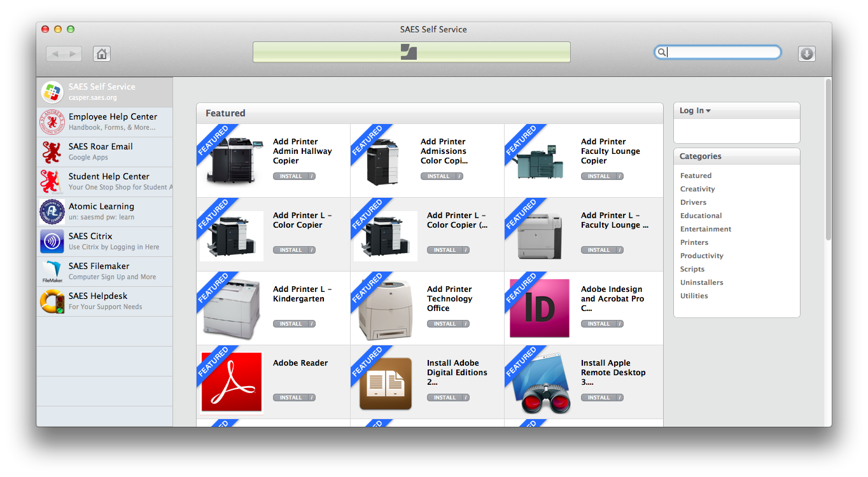Go forward with the right arrow button
This screenshot has height=477, width=868.
click(73, 54)
